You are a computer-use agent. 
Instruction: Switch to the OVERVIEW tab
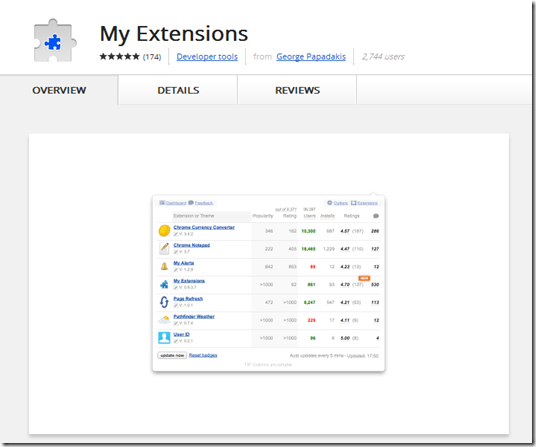coord(59,90)
